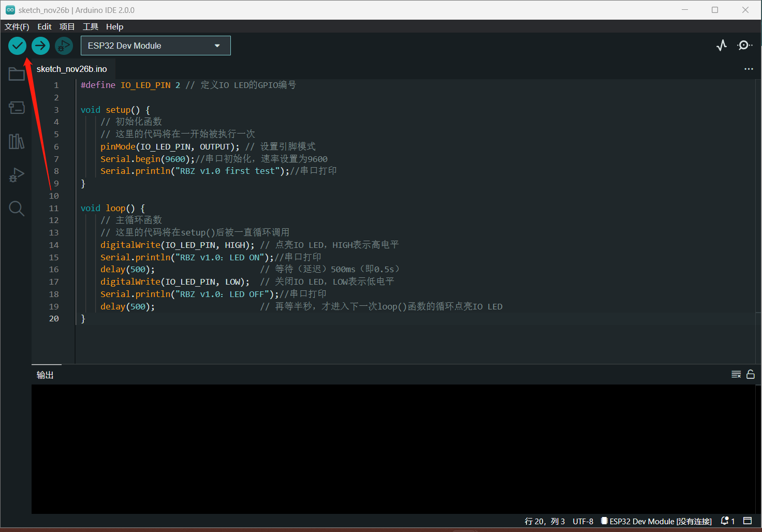Click the UTF-8 encoding status

pos(583,521)
